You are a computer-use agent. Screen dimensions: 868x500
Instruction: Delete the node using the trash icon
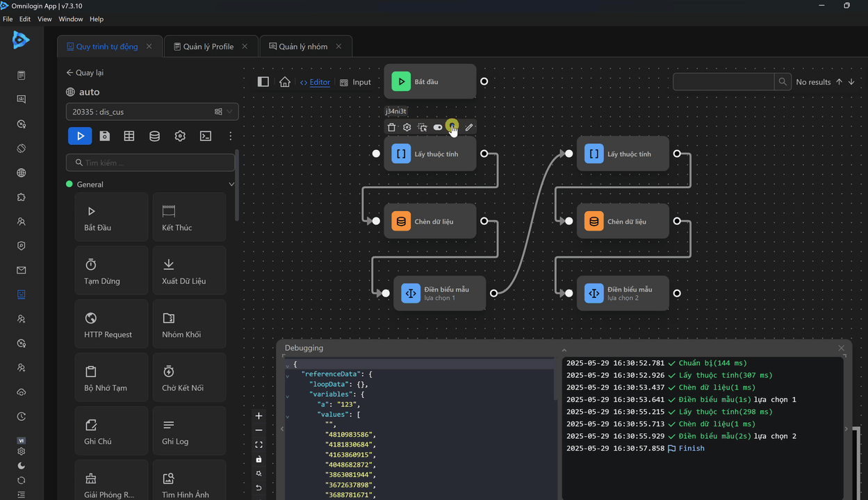click(x=391, y=127)
